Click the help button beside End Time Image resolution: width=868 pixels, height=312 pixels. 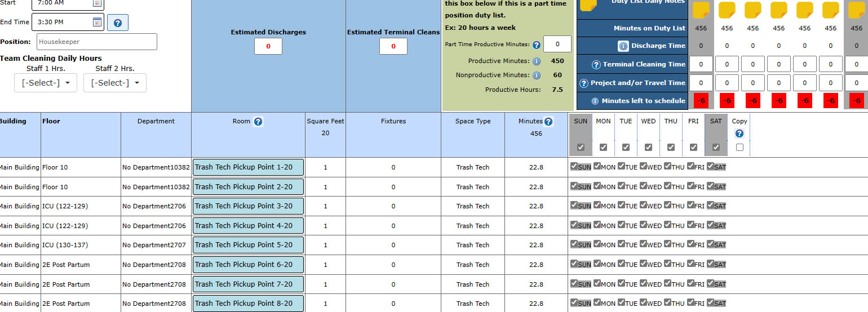click(x=118, y=23)
